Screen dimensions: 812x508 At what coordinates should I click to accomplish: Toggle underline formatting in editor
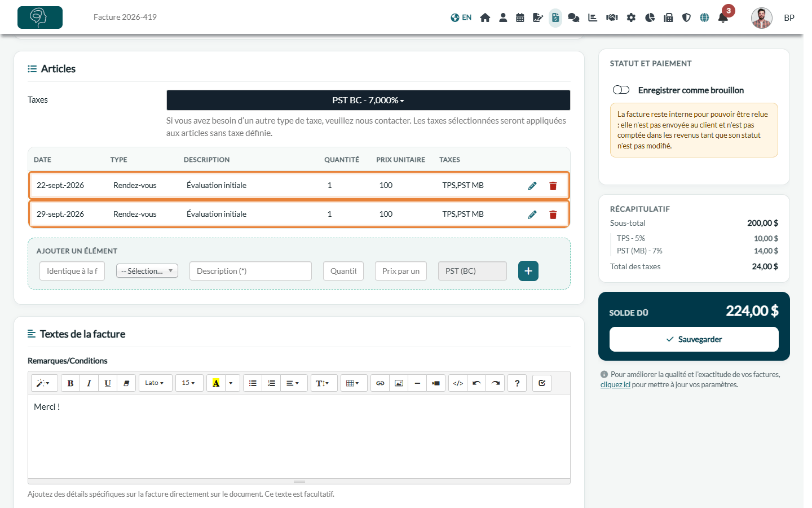(x=108, y=383)
